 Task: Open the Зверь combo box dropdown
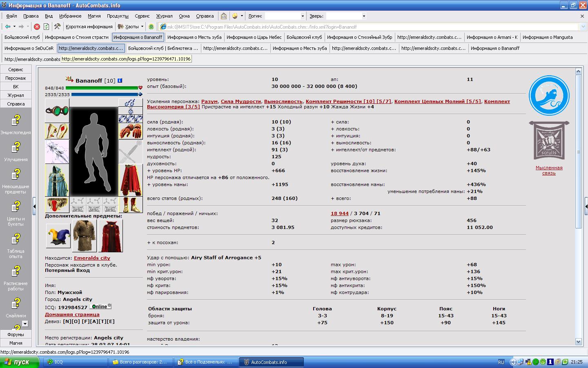tap(364, 16)
